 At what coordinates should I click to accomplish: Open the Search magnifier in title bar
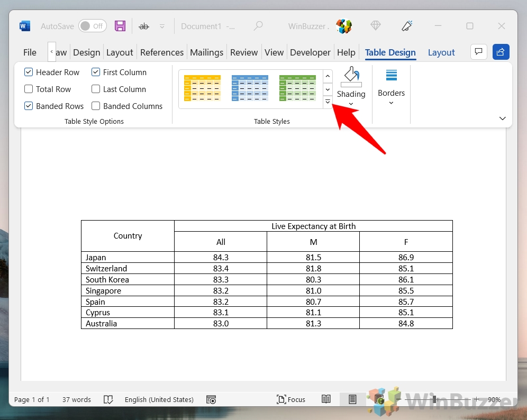(258, 26)
